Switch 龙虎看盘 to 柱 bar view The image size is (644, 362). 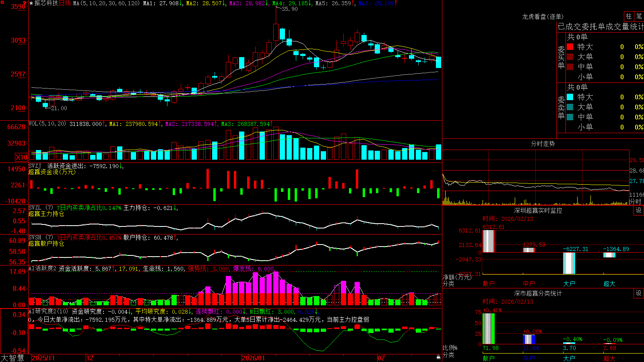tap(629, 16)
